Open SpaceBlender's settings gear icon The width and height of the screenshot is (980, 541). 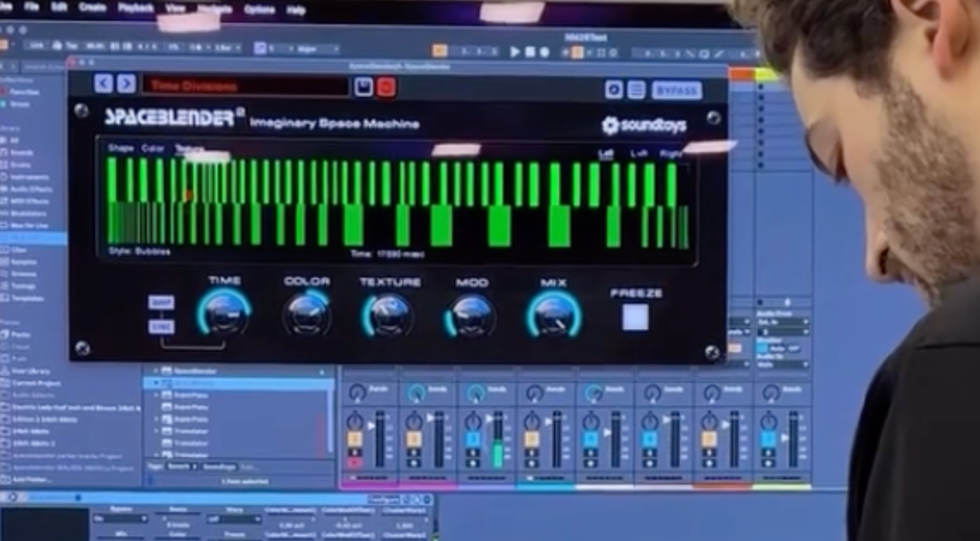613,90
